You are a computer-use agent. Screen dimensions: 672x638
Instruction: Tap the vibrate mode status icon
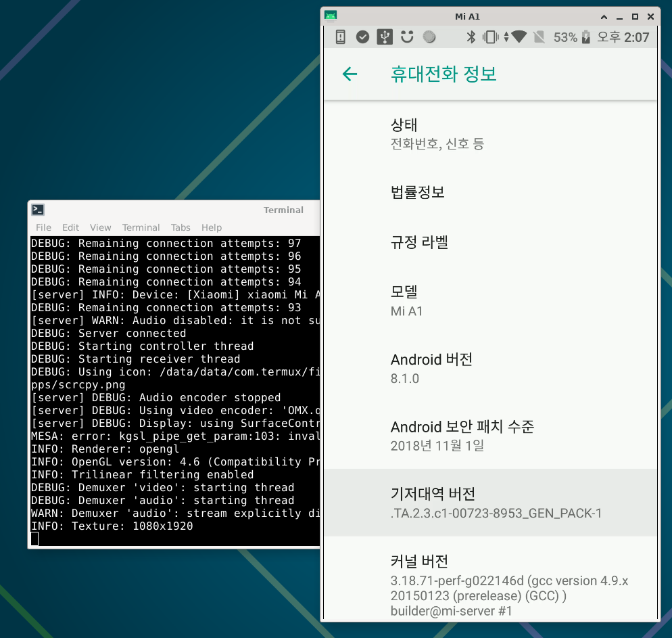click(491, 37)
